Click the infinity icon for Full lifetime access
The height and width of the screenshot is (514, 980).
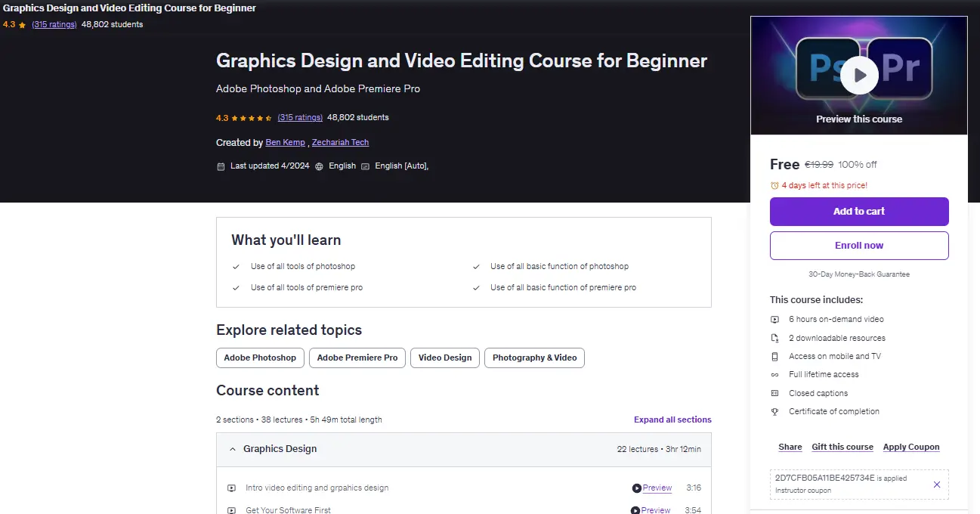pyautogui.click(x=774, y=375)
